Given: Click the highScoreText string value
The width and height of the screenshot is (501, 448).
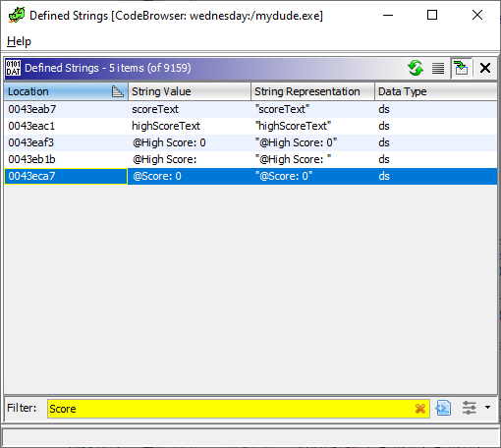Looking at the screenshot, I should tap(166, 126).
